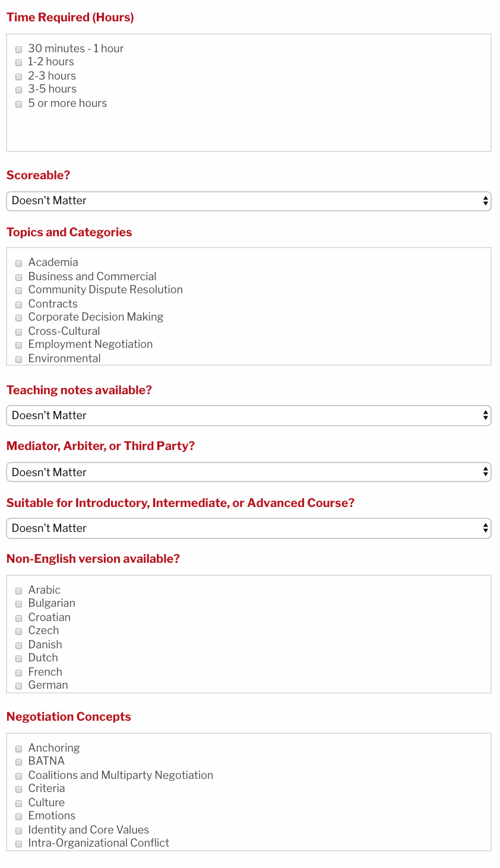The width and height of the screenshot is (500, 868).
Task: Check the Employment Negotiation option
Action: pyautogui.click(x=19, y=345)
